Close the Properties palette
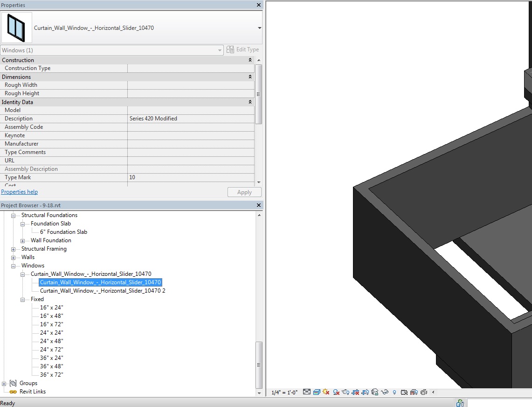This screenshot has width=532, height=407. tap(258, 5)
